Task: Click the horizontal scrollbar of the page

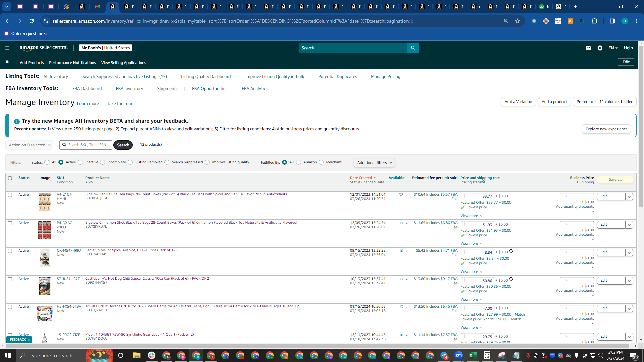Action: 317,346
